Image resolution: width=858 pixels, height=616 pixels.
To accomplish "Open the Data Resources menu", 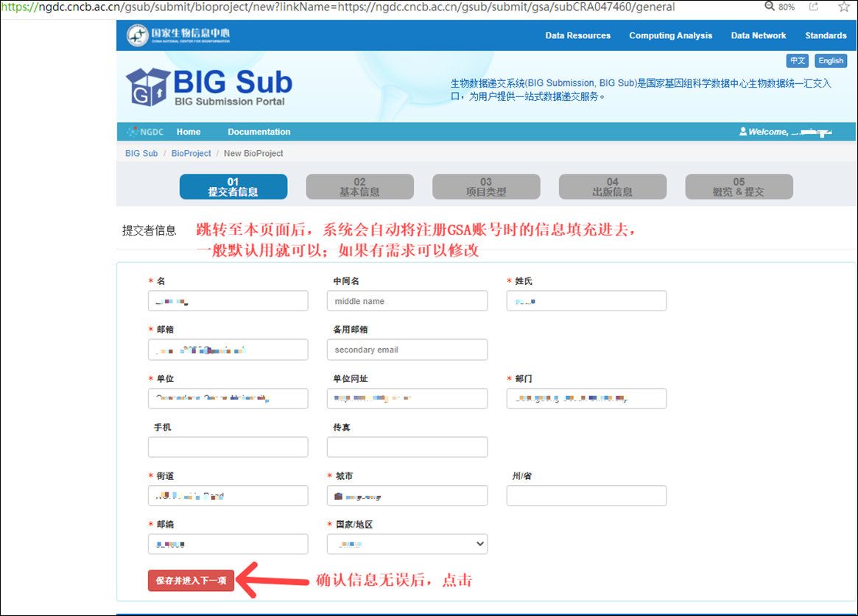I will click(x=577, y=35).
